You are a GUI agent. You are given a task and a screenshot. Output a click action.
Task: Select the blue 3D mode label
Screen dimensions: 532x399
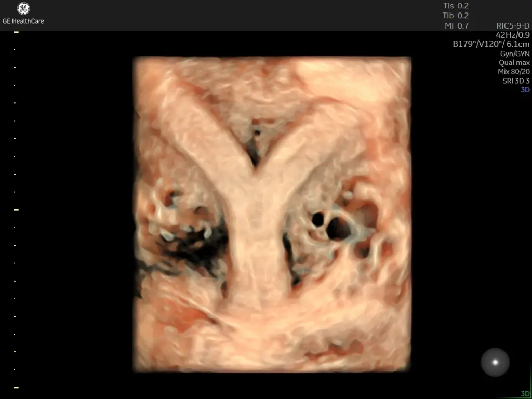tap(525, 90)
